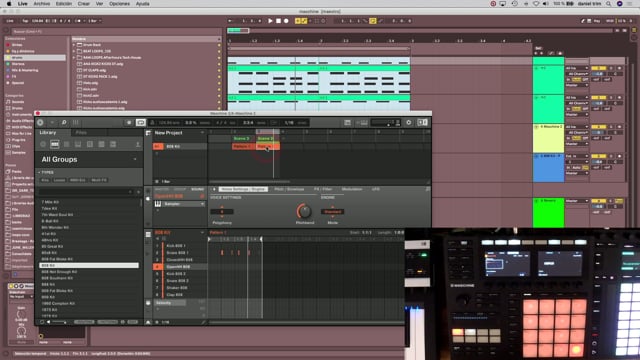
Task: Open the Engine Mode selector
Action: pos(332,212)
